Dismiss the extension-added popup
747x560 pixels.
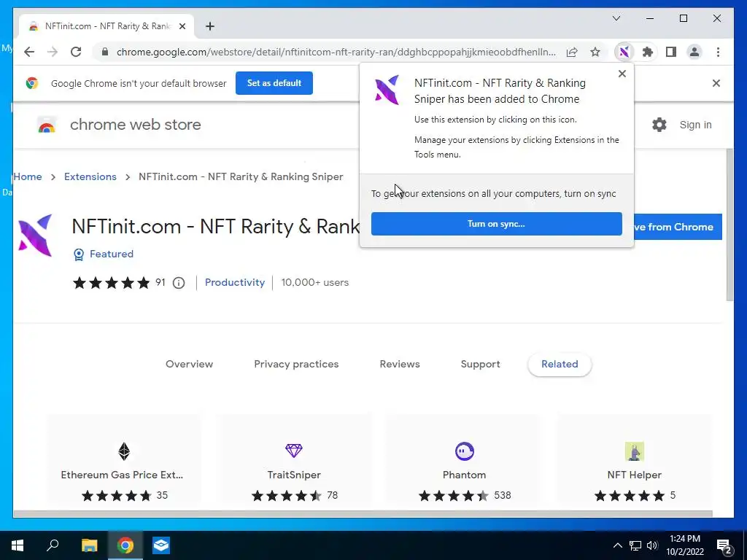[622, 74]
